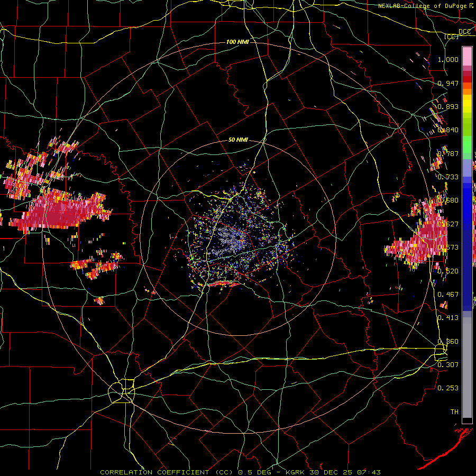Click the 0.360 value on the color scale
The width and height of the screenshot is (476, 476).
coord(448,342)
